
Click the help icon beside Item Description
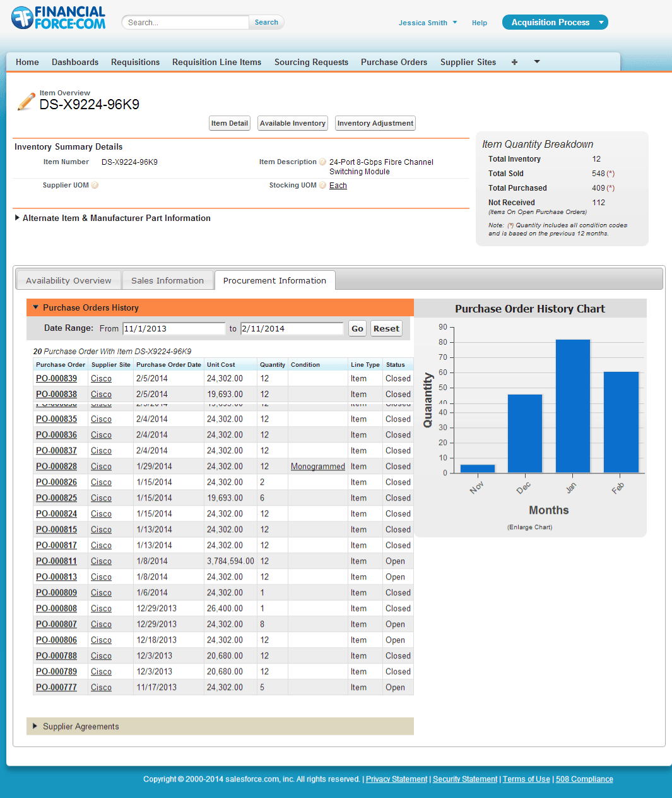pyautogui.click(x=323, y=162)
